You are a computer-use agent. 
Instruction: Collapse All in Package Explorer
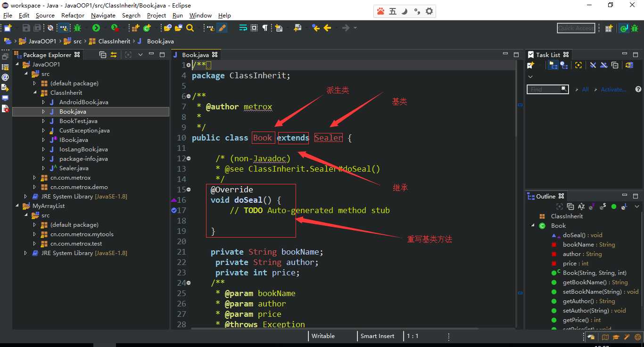click(103, 55)
